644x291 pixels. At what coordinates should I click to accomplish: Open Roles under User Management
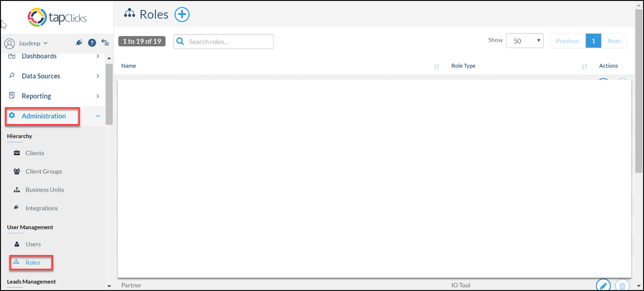coord(33,262)
